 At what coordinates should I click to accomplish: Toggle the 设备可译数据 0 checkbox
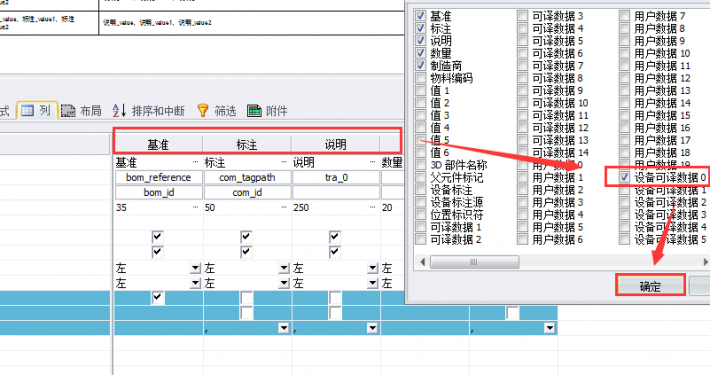pyautogui.click(x=624, y=177)
